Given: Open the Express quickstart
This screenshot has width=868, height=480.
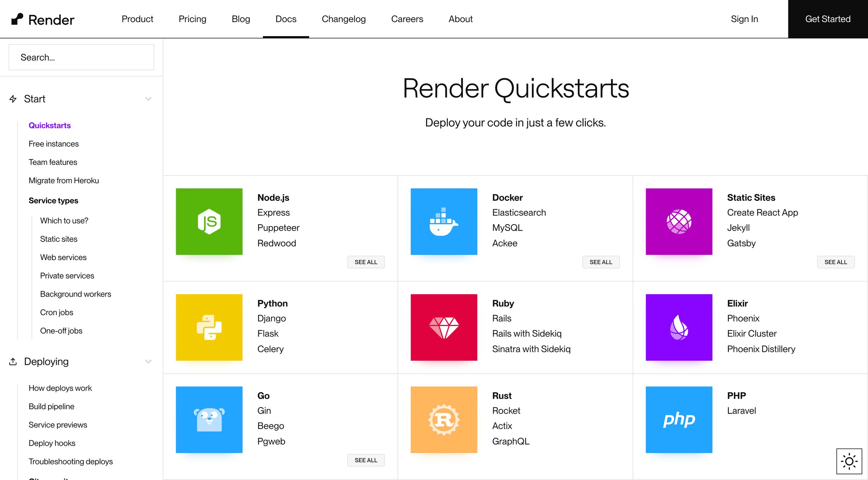Looking at the screenshot, I should (273, 213).
